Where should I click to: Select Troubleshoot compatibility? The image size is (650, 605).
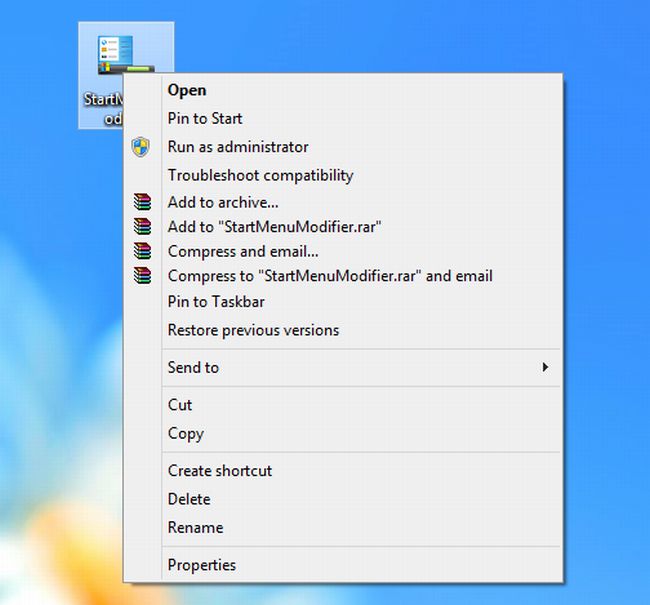343,175
